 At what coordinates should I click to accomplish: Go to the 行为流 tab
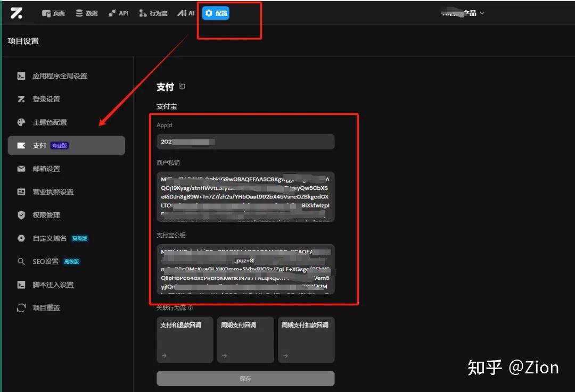[153, 13]
